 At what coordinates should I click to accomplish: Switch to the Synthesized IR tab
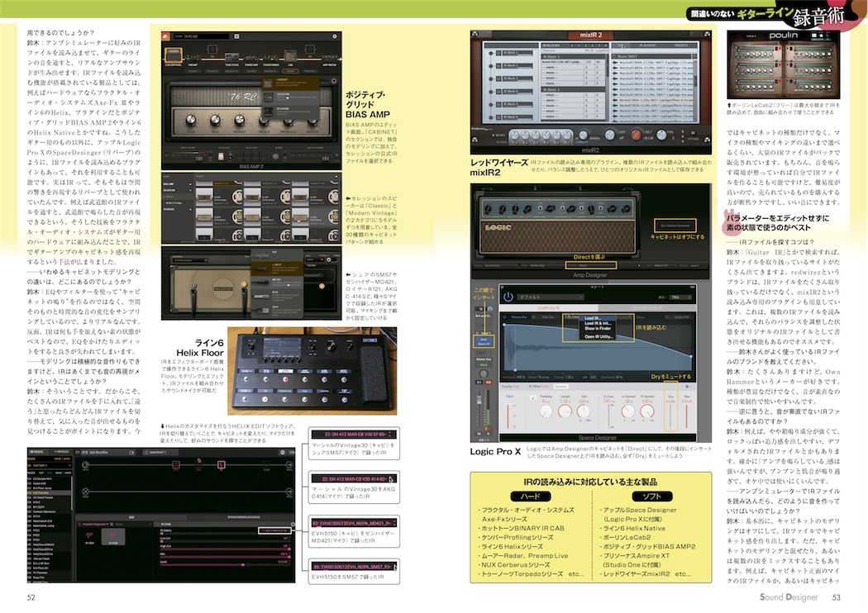coord(646,307)
